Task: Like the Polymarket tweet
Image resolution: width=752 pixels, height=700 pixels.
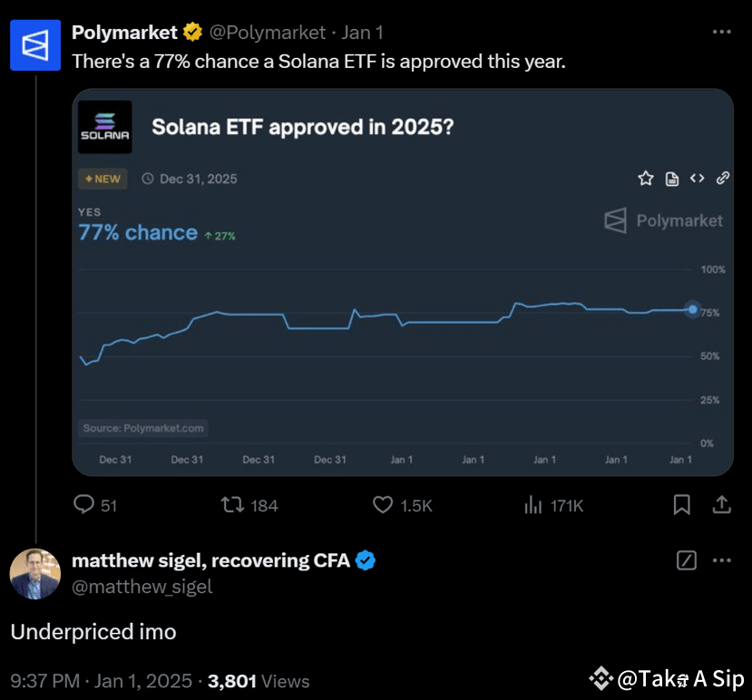Action: tap(383, 505)
